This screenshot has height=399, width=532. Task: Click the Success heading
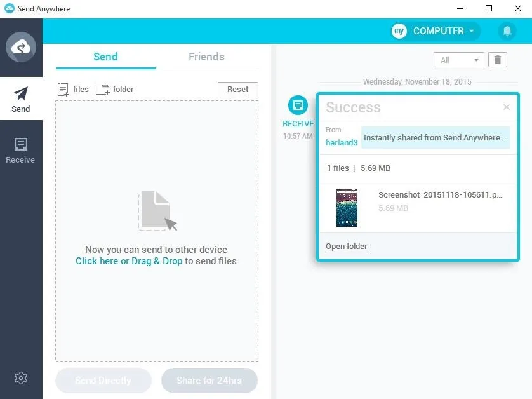(353, 107)
